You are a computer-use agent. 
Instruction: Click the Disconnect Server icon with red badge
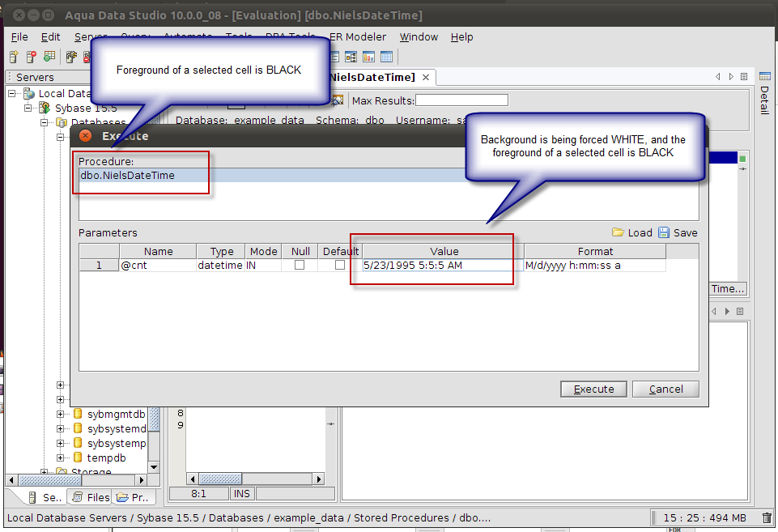pyautogui.click(x=32, y=57)
